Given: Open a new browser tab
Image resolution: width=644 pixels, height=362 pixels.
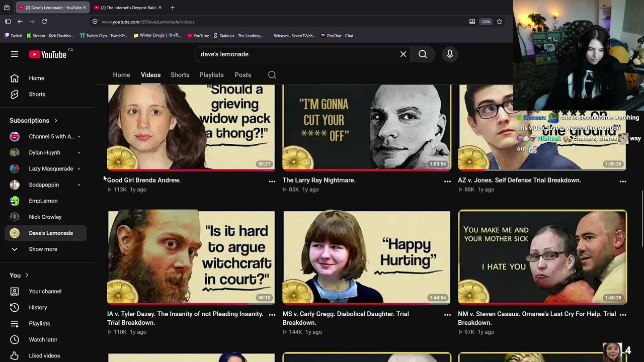Looking at the screenshot, I should (173, 8).
